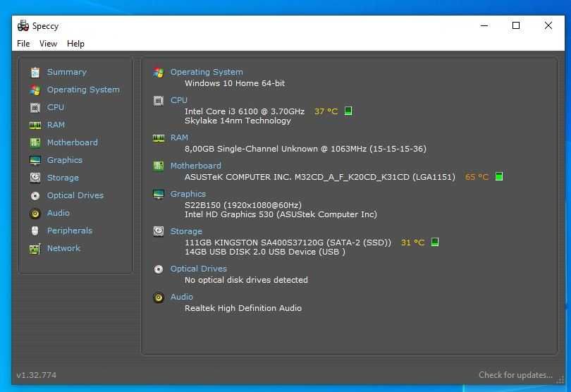Click Windows 10 Home 64-bit text
Image resolution: width=571 pixels, height=392 pixels.
point(235,83)
